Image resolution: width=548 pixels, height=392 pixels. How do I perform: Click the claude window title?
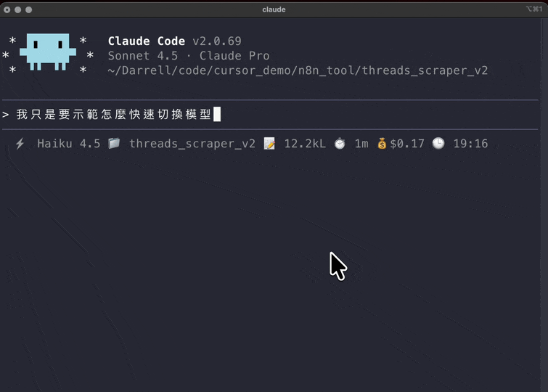[274, 9]
